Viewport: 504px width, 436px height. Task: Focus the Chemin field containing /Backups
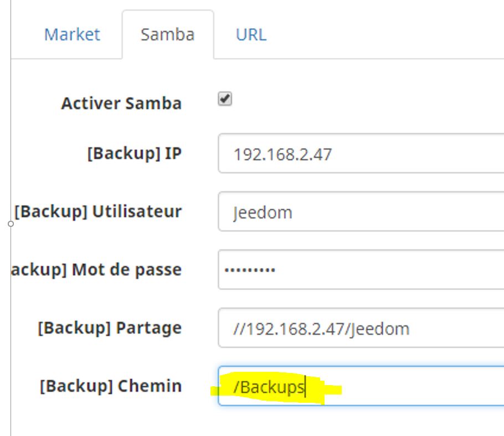[388, 386]
